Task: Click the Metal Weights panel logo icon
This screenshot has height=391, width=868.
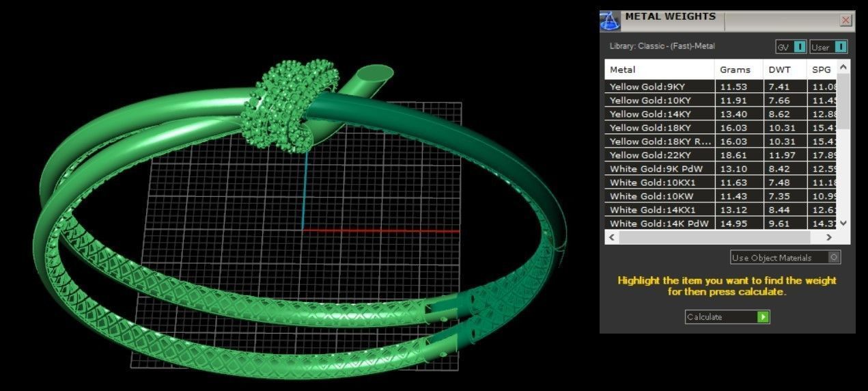Action: 610,21
